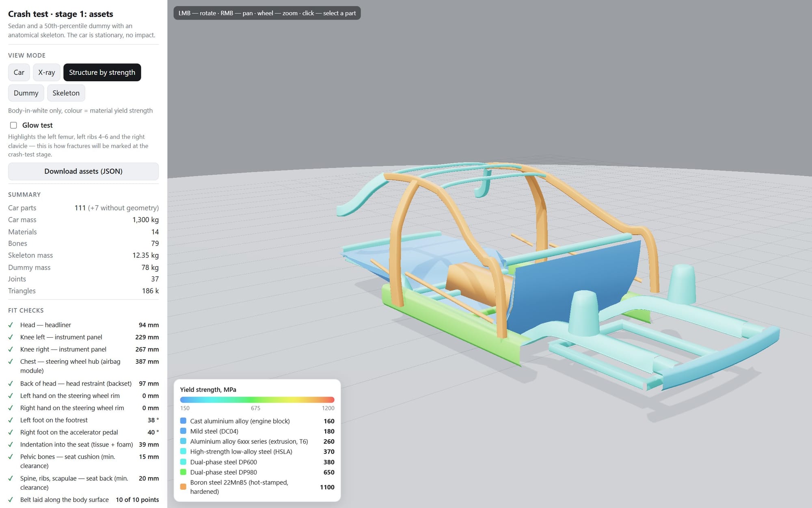
Task: Click the Left hand steering rim checkmark
Action: (11, 396)
